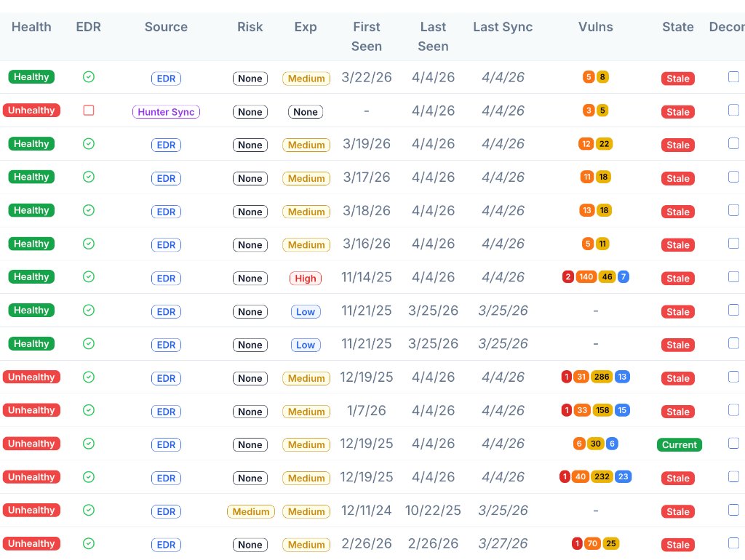Click Healthy badge in 3/22/26 row
The width and height of the screenshot is (745, 560).
31,77
